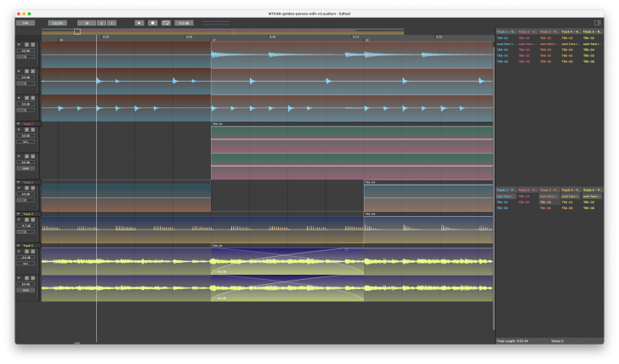The width and height of the screenshot is (619, 364).
Task: Open third Track 1 lane's dropdown arrow
Action: tap(19, 98)
